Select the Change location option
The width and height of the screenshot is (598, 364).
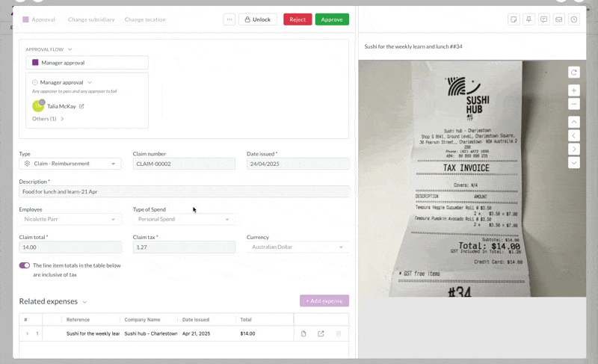[x=145, y=19]
